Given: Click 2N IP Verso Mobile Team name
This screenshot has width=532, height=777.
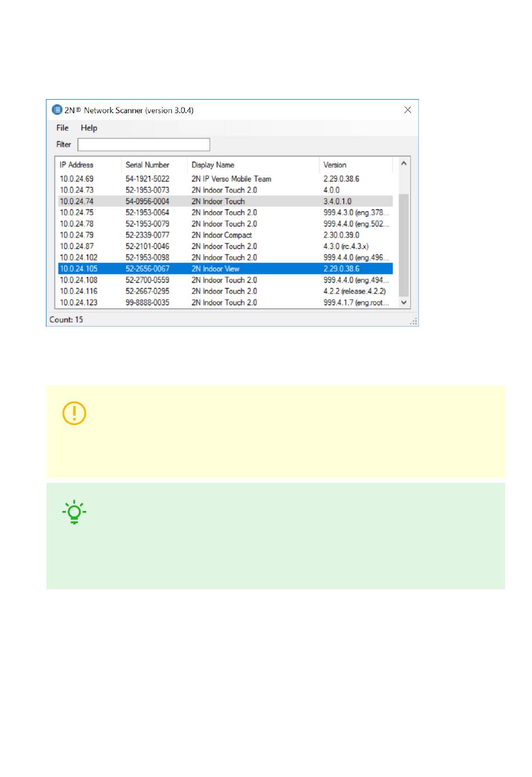Looking at the screenshot, I should pos(231,179).
